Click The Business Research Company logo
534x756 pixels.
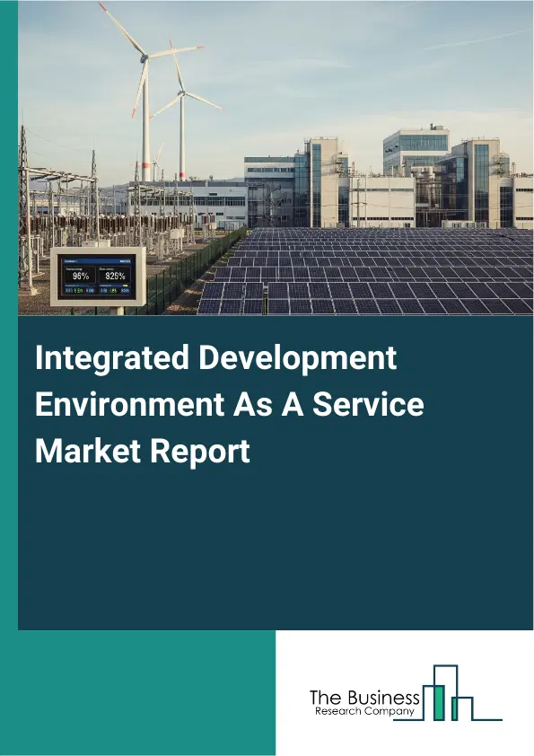pos(406,693)
